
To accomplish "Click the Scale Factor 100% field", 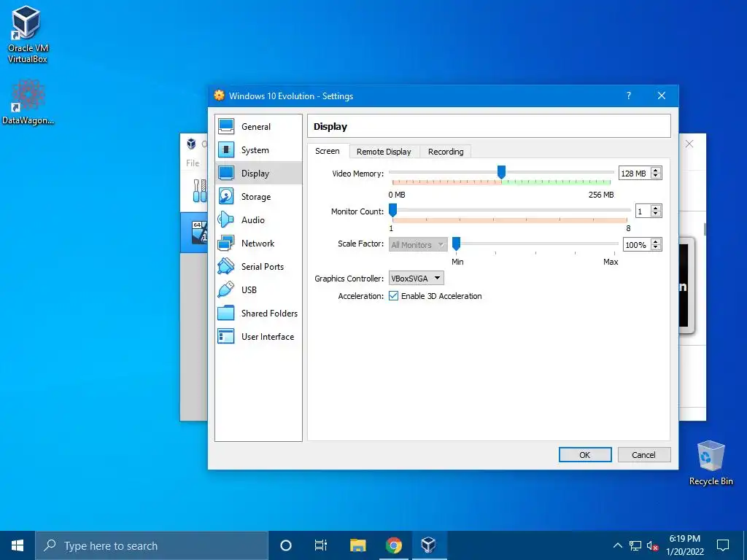I will pyautogui.click(x=636, y=245).
